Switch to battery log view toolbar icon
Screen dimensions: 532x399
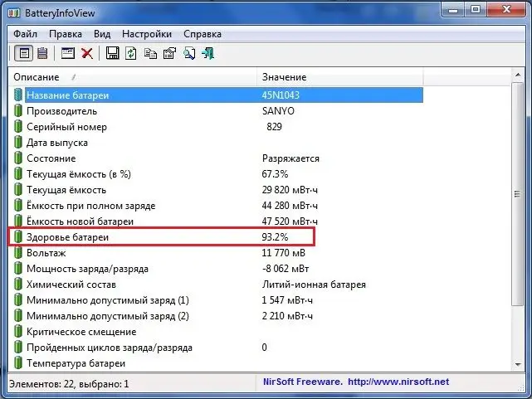(42, 54)
